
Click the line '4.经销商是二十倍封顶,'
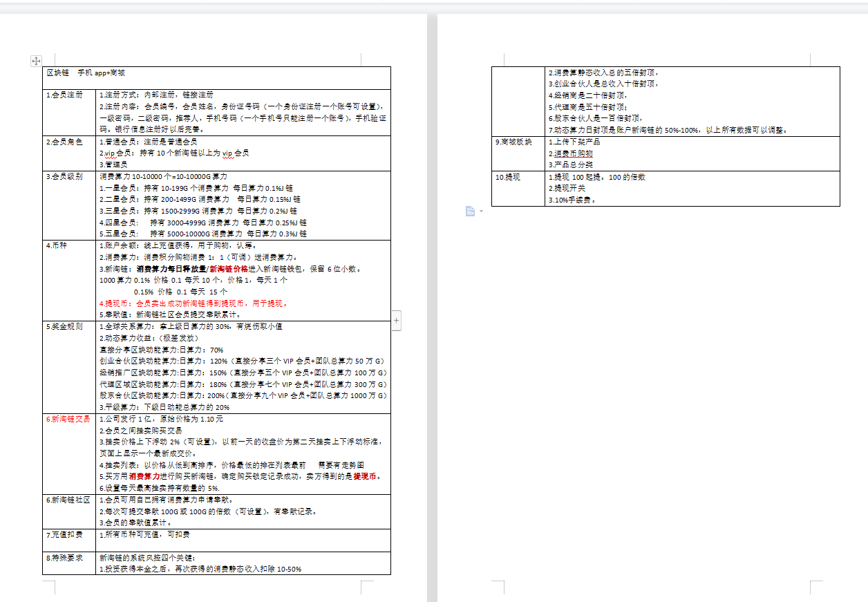click(x=587, y=95)
